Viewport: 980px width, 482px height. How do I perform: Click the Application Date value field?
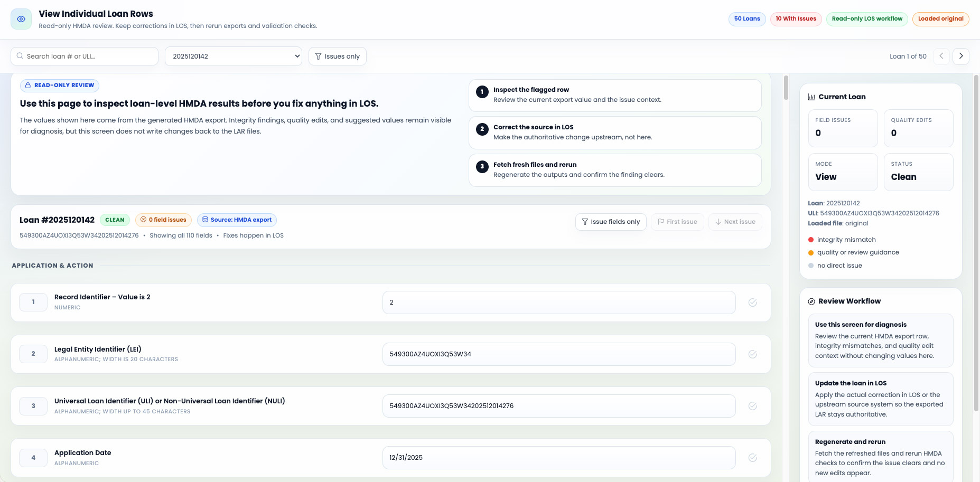(x=559, y=458)
